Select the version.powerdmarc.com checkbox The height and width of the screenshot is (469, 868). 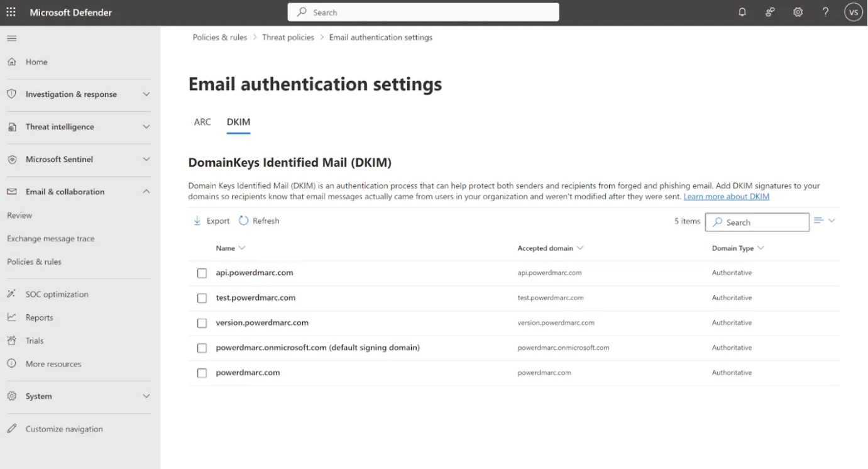pos(202,323)
